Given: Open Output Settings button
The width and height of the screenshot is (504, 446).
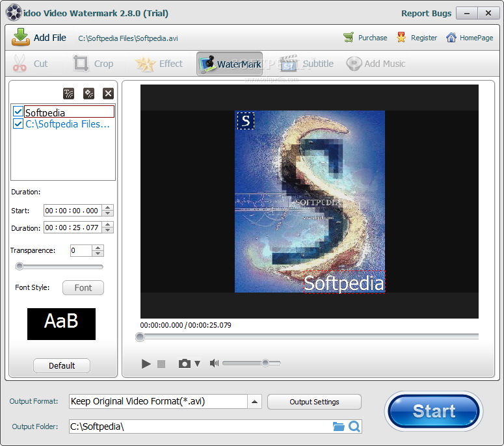Looking at the screenshot, I should 314,402.
